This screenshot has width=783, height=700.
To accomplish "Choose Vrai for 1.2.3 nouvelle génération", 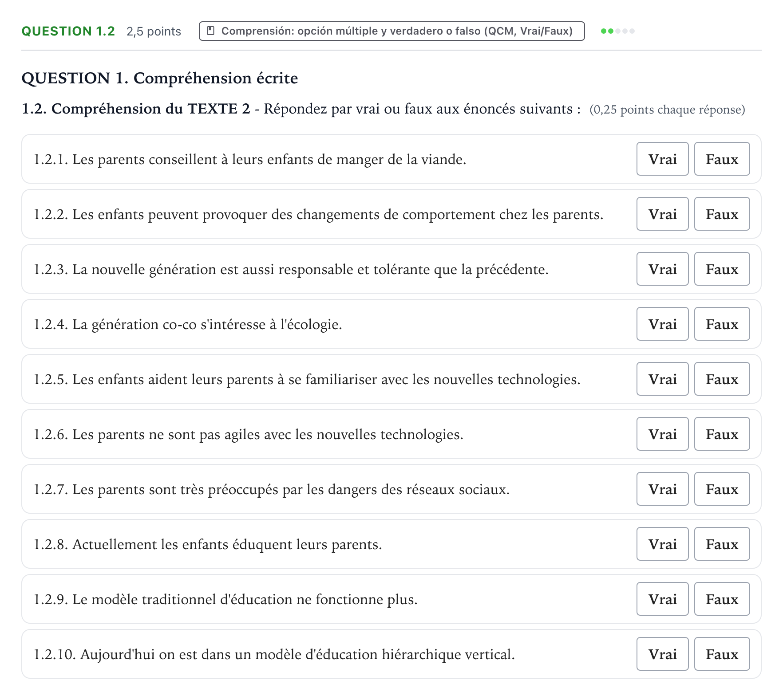I will pos(662,269).
